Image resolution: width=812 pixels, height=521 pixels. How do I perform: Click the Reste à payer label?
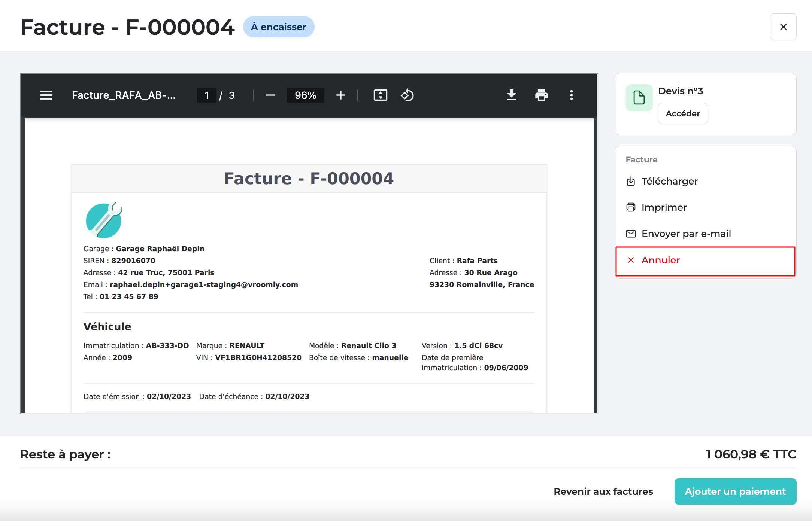[x=65, y=454]
